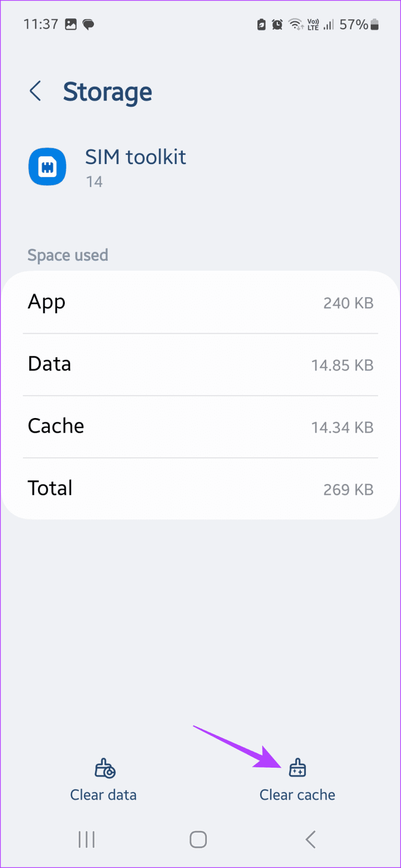
Task: Select the App 240 KB row
Action: (200, 303)
